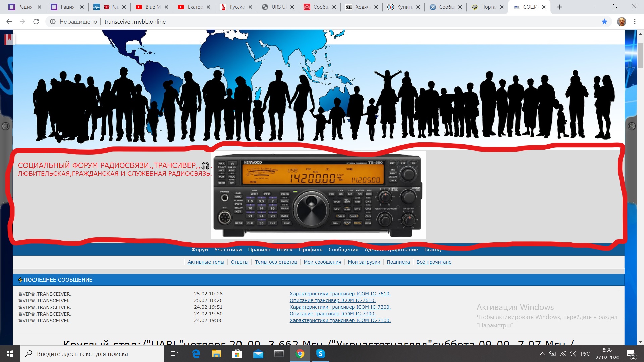
Task: Click the timestamp 24.02 19:06
Action: 208,320
